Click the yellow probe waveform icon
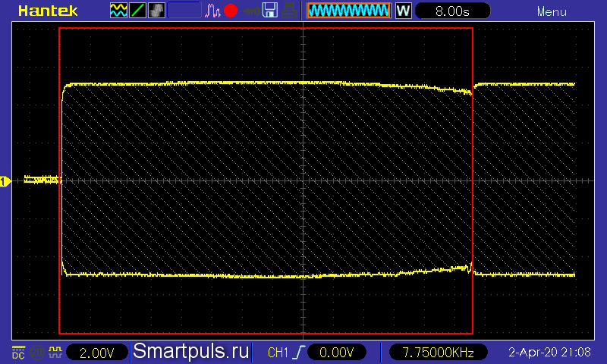This screenshot has width=607, height=364. [x=55, y=352]
